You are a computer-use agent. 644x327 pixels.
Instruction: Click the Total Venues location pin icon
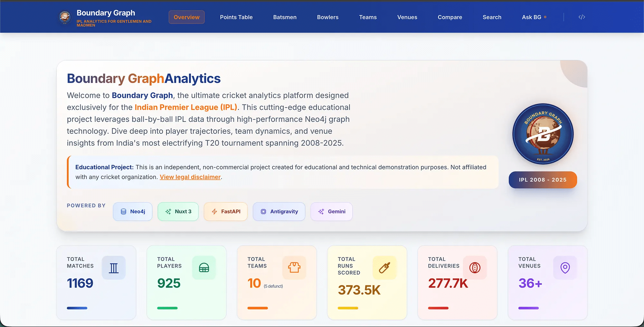point(565,268)
